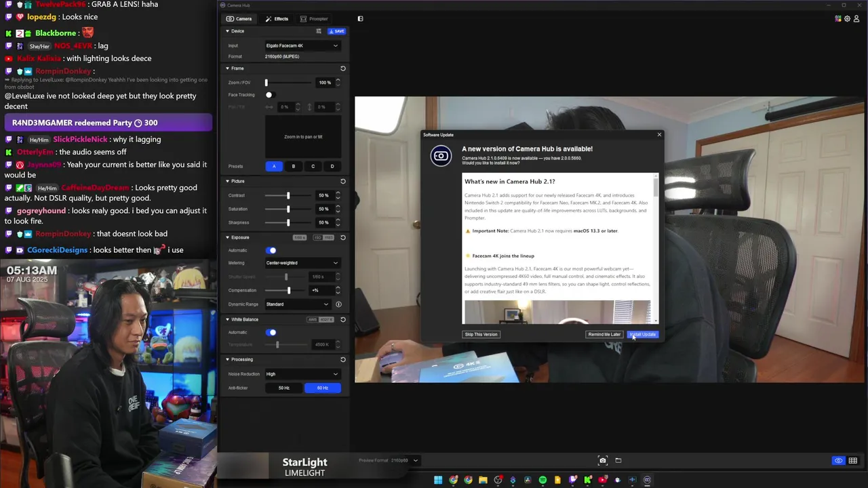Switch to the Camera tab
868x488 pixels.
239,19
